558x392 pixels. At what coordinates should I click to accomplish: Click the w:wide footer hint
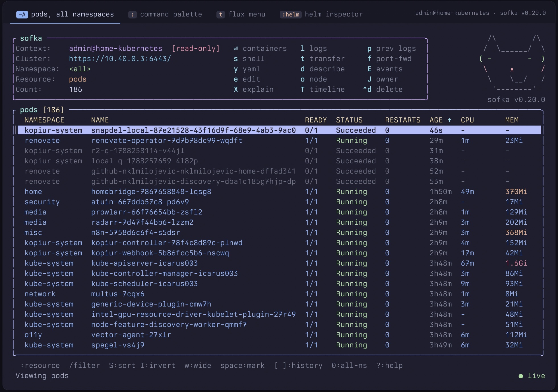pyautogui.click(x=198, y=366)
